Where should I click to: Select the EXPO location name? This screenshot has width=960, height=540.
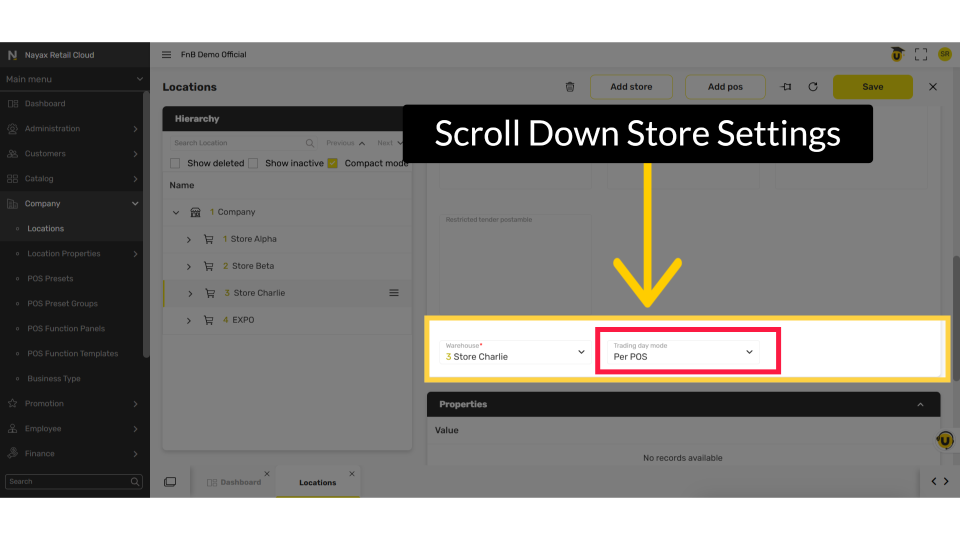(x=243, y=320)
